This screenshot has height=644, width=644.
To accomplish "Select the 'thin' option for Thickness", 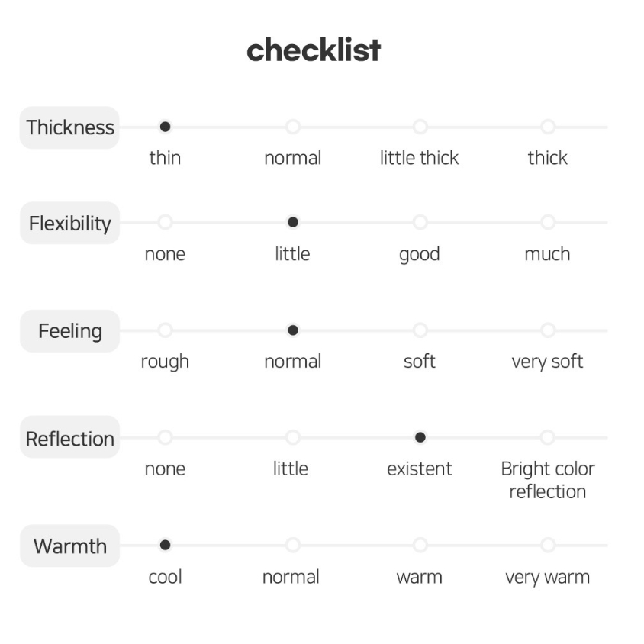I will [x=165, y=127].
